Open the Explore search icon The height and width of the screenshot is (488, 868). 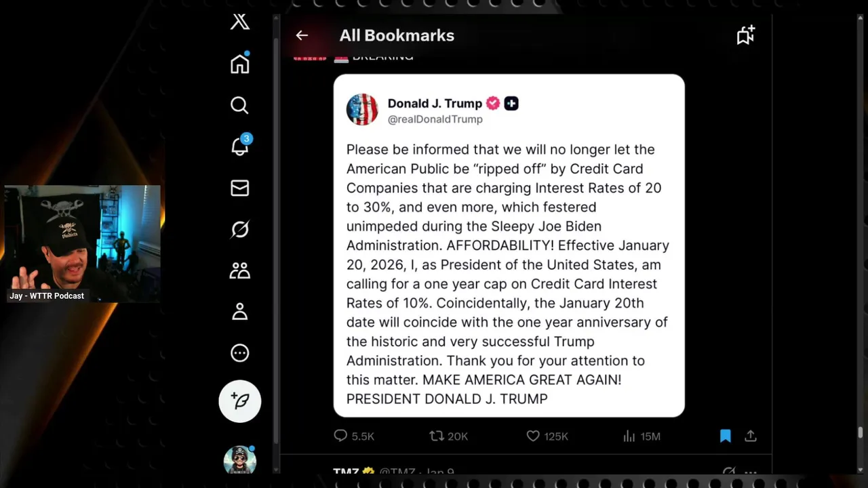coord(239,105)
